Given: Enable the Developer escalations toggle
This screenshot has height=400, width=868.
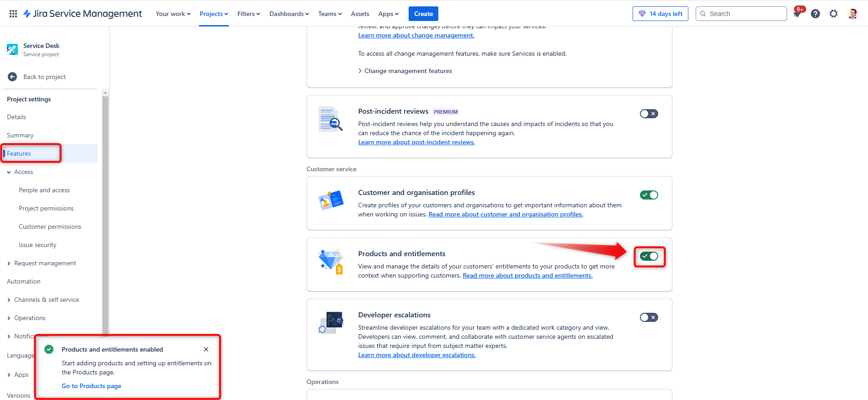Looking at the screenshot, I should click(649, 317).
